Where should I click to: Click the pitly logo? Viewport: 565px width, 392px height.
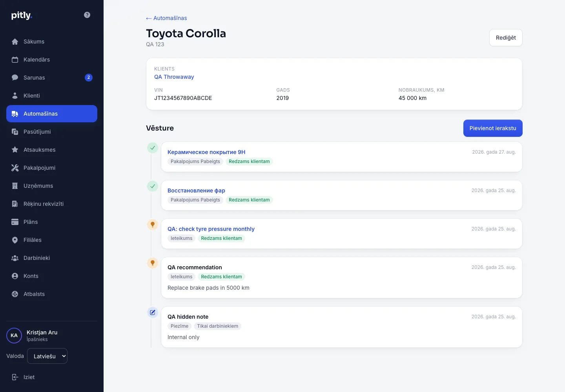point(22,15)
